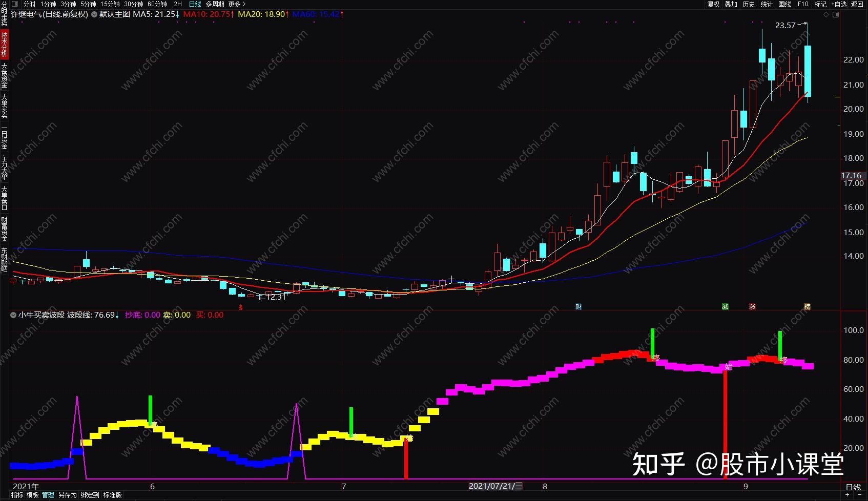Zoom out with the minus icon at bottom right
The height and width of the screenshot is (501, 868).
pyautogui.click(x=860, y=495)
